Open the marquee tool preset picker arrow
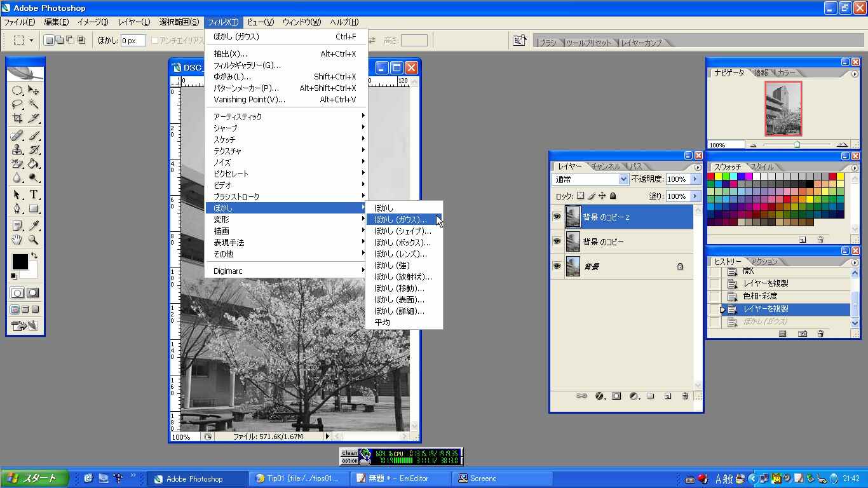 point(31,41)
